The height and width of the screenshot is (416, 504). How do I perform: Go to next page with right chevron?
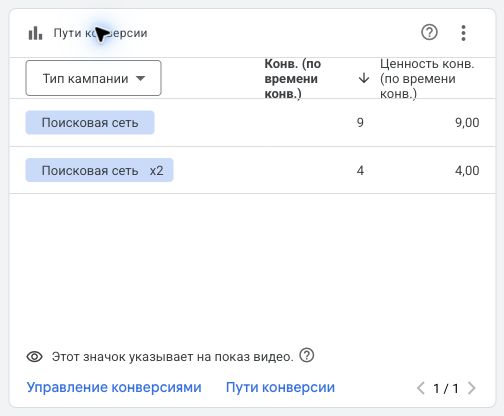[x=471, y=388]
